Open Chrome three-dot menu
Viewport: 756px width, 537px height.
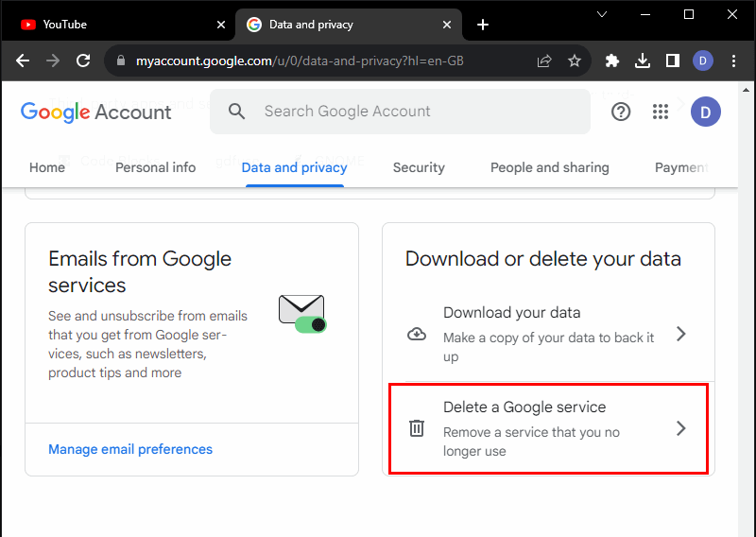coord(733,61)
